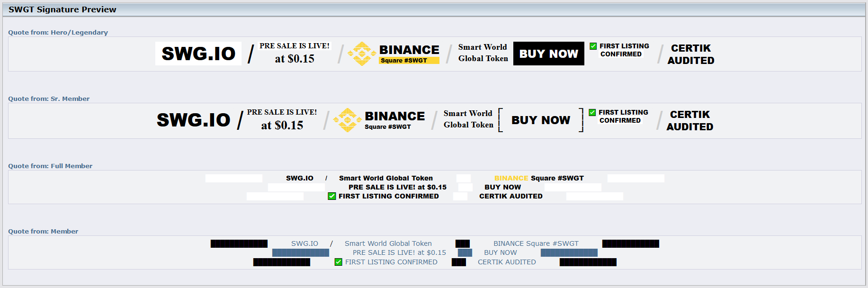Click PRE SALE IS LIVE at $0.15 in Full Member signature
The height and width of the screenshot is (288, 868).
[x=397, y=187]
